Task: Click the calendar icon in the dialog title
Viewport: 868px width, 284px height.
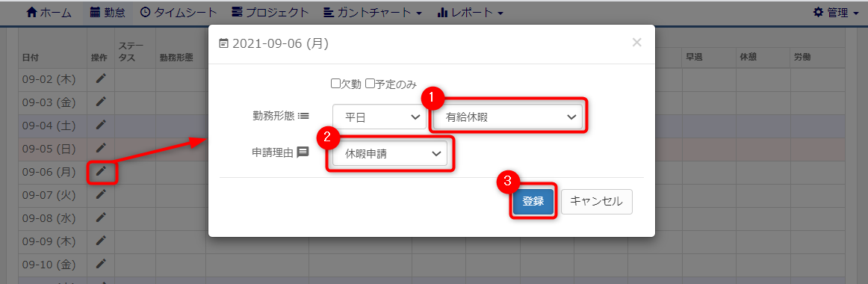Action: [x=223, y=43]
